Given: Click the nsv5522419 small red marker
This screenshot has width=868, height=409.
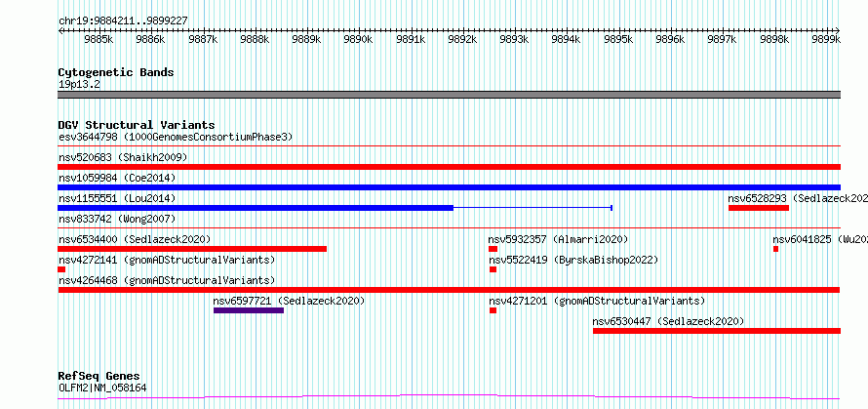Looking at the screenshot, I should [x=493, y=269].
